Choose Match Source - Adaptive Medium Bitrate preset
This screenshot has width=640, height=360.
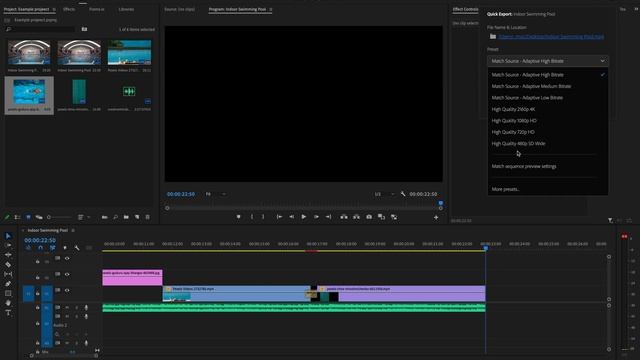[x=548, y=86]
